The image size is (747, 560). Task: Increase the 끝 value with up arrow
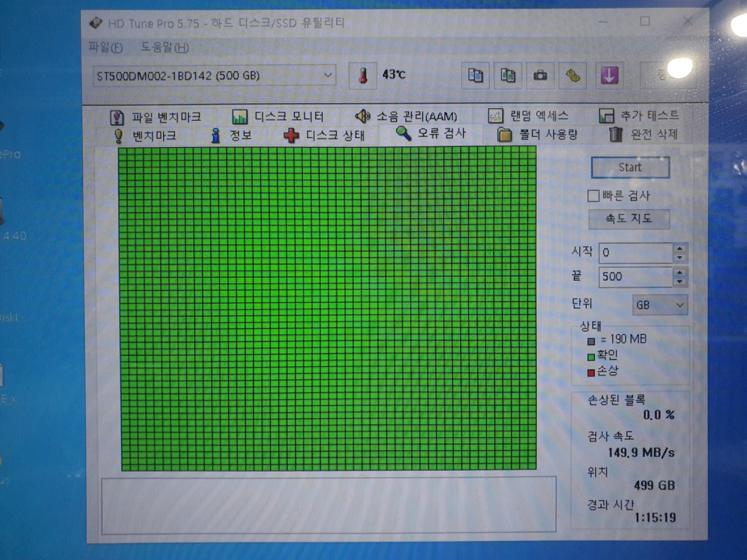[x=679, y=273]
